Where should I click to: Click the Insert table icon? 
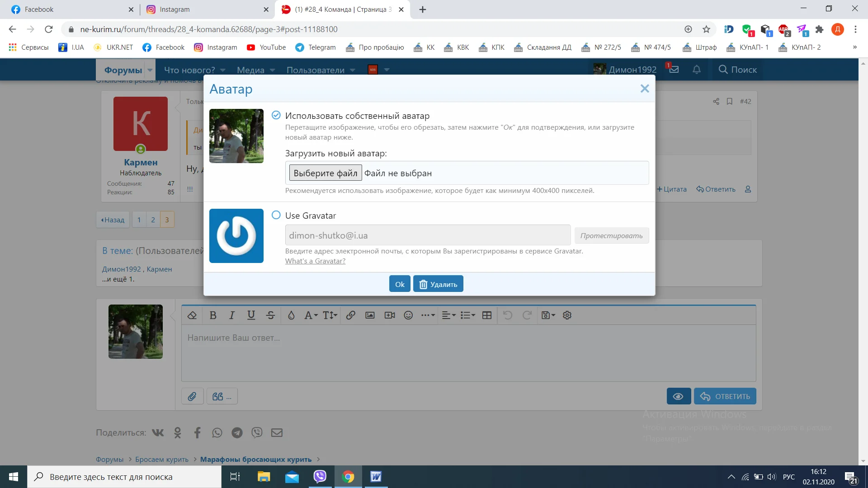[x=487, y=315]
